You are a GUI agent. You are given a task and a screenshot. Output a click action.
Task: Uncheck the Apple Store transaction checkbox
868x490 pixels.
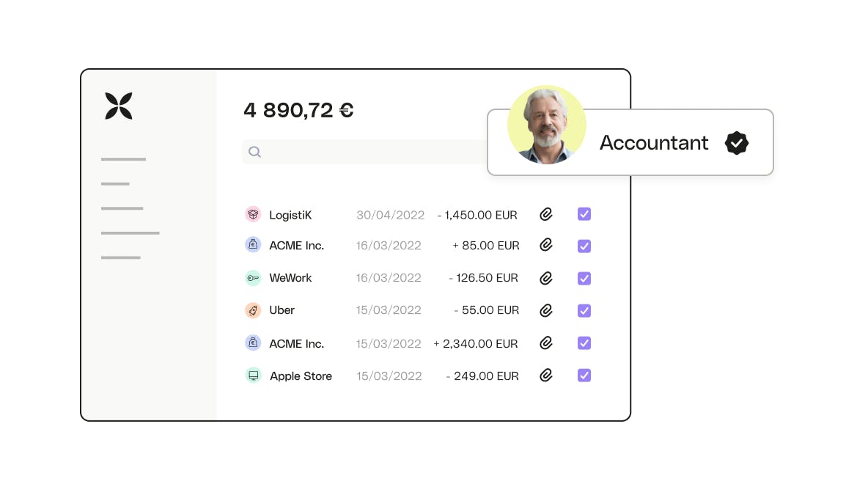[x=584, y=376]
